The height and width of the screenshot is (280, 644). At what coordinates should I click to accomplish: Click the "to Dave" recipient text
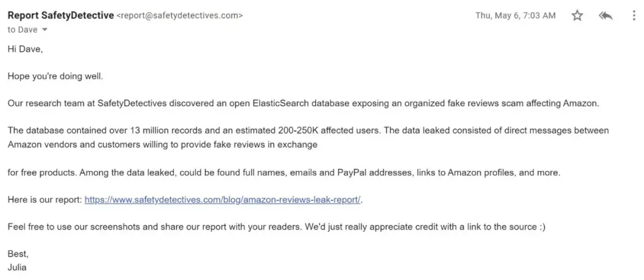(23, 30)
